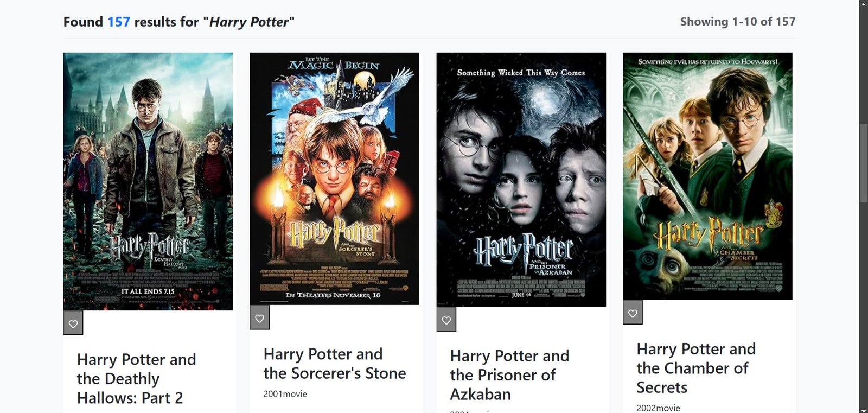Open the Deathly Hallows Part 2 poster

tap(148, 181)
